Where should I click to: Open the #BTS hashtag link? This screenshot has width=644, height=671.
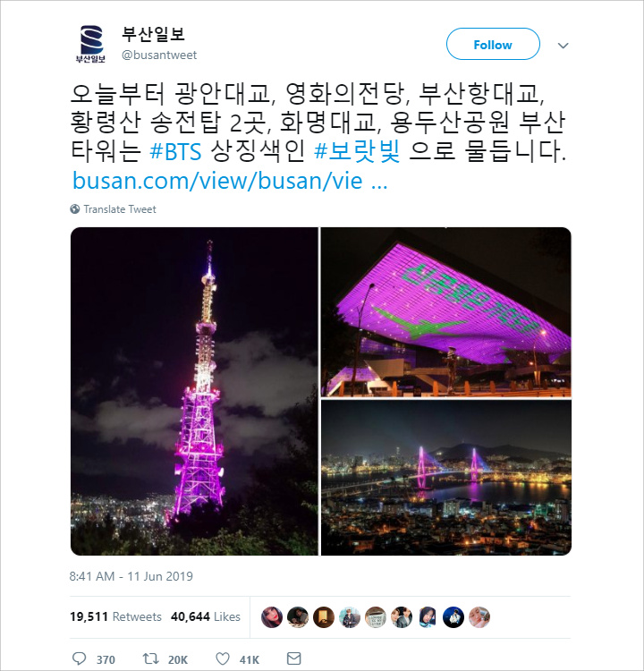[x=176, y=151]
